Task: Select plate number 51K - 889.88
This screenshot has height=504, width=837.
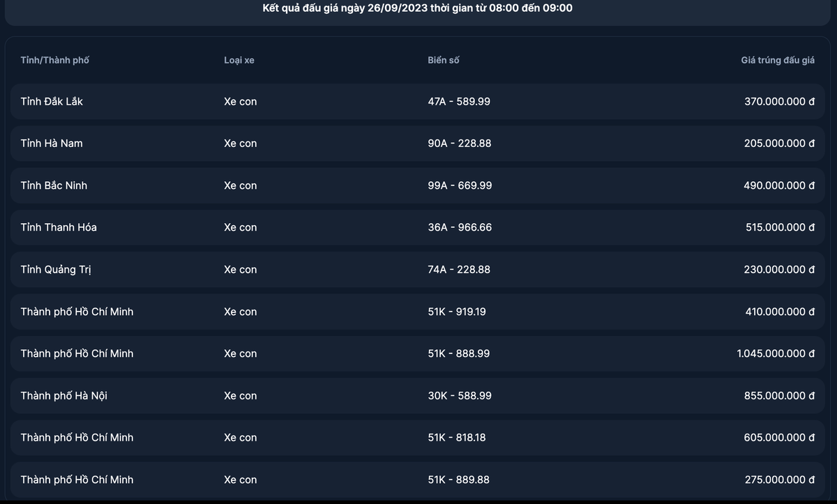Action: [458, 480]
